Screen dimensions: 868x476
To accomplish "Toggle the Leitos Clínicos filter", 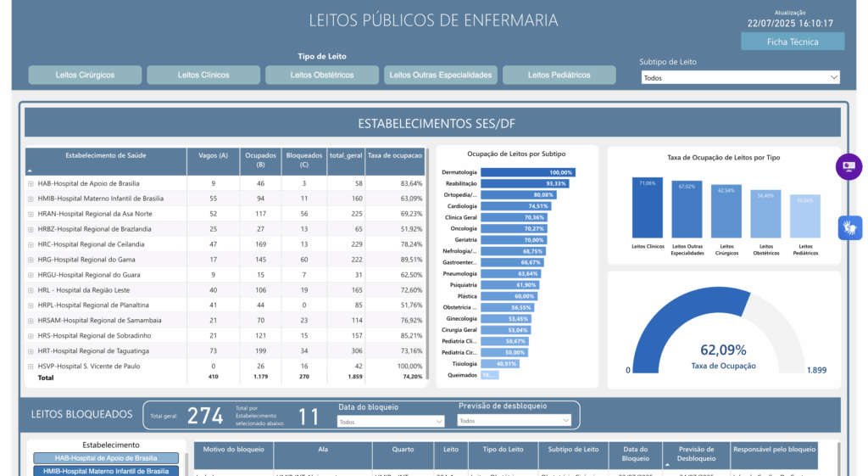I will (x=203, y=75).
